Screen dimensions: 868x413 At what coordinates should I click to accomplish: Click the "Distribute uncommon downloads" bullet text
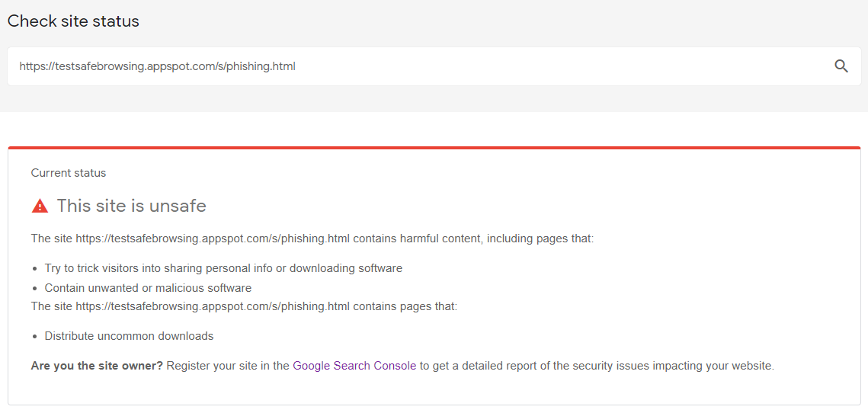[129, 336]
